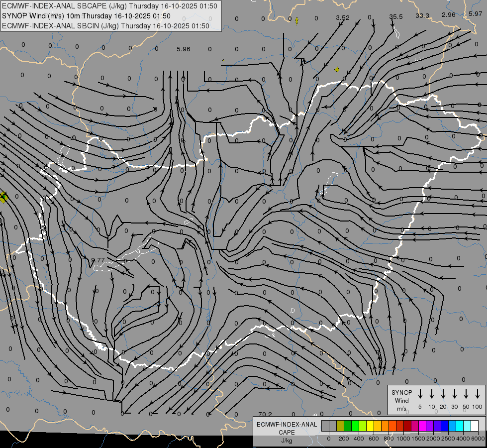Viewport: 487px width, 448px height.
Task: Click the ECMWF-INDEX-ANAL CAPE J/kg legend label
Action: [x=287, y=433]
